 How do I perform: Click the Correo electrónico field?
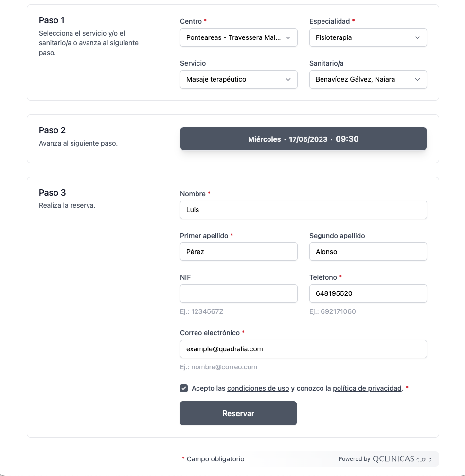[303, 349]
